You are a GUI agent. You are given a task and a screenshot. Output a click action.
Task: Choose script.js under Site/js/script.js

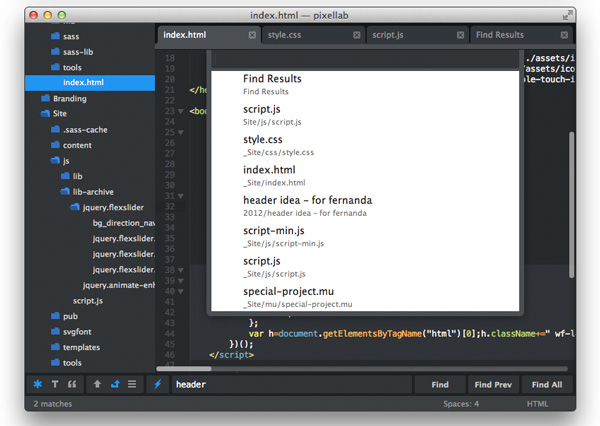point(365,115)
